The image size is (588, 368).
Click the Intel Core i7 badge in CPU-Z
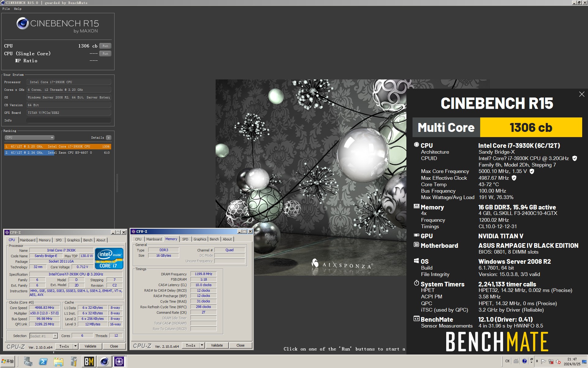click(109, 258)
